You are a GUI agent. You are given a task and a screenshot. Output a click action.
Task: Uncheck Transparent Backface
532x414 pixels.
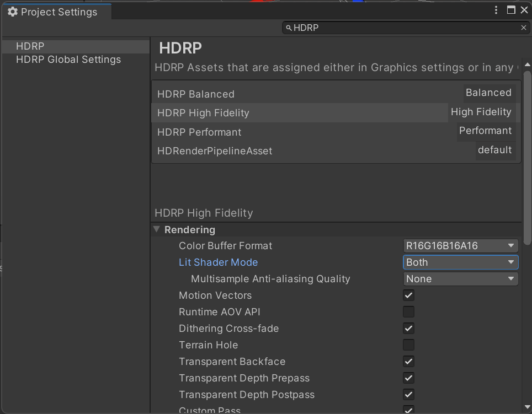point(408,362)
